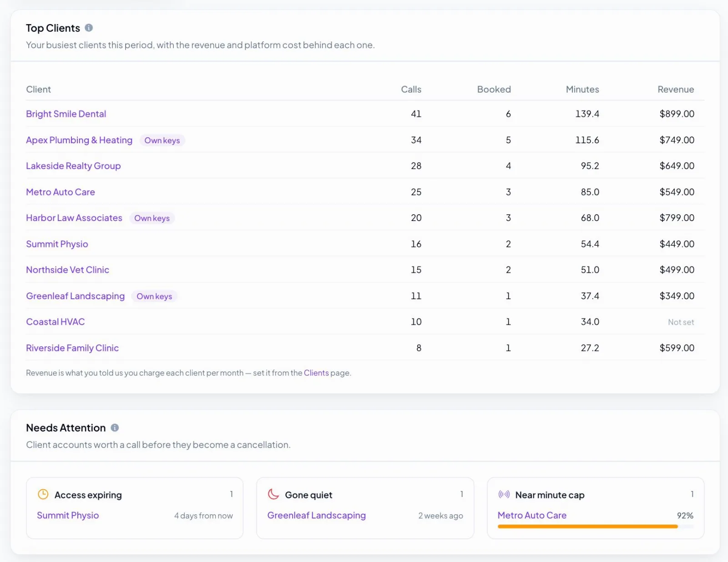Image resolution: width=728 pixels, height=562 pixels.
Task: Open Harbor Law Associates client
Action: [x=74, y=218]
